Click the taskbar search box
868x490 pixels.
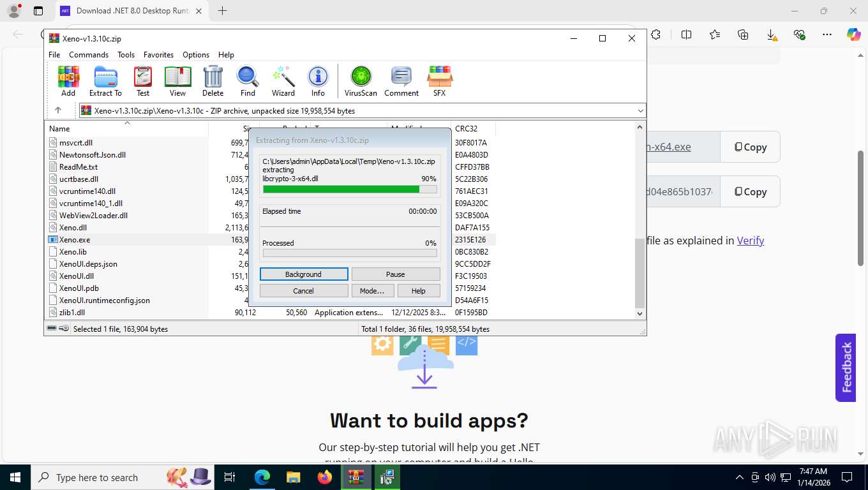(x=123, y=477)
